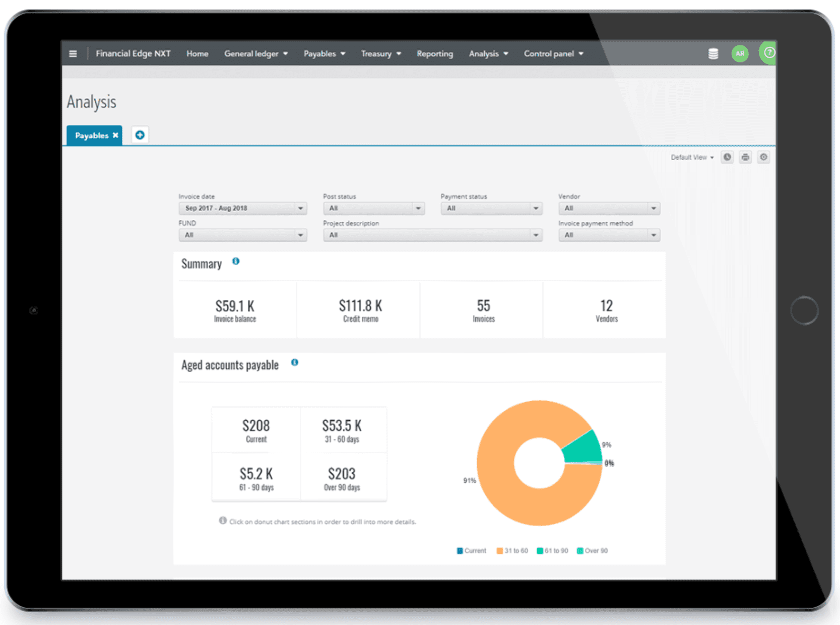Show Aged accounts payable info icon

pyautogui.click(x=295, y=362)
